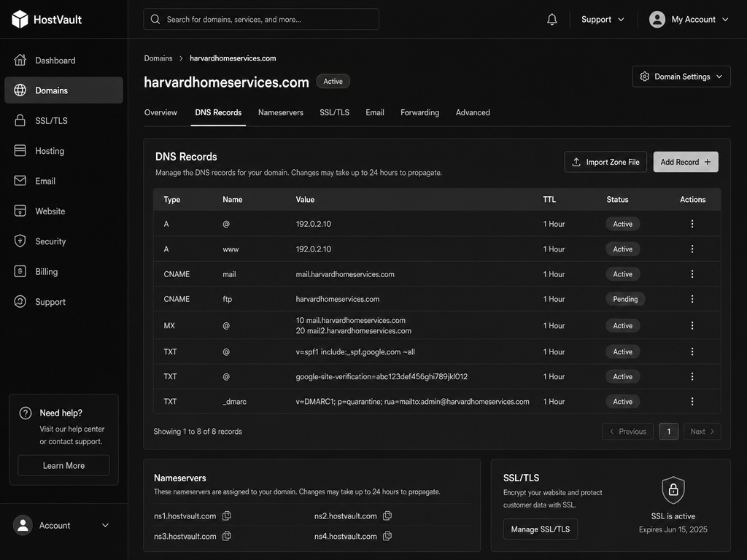The width and height of the screenshot is (747, 560).
Task: Open actions menu for A @ record
Action: (x=692, y=224)
